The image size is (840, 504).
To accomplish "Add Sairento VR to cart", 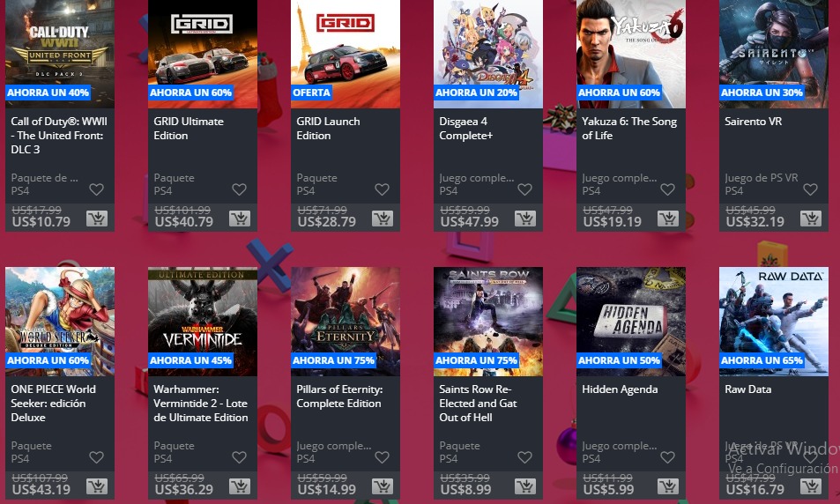I will pyautogui.click(x=811, y=218).
